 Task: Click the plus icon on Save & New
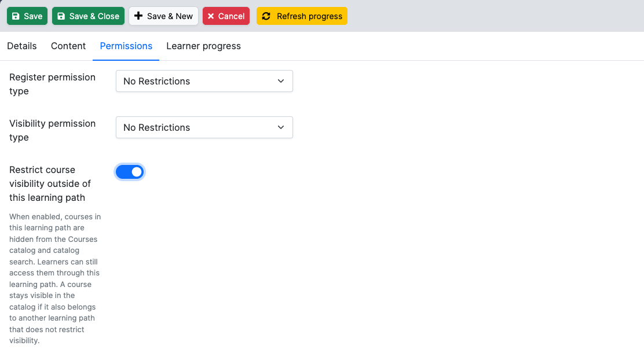pos(138,16)
